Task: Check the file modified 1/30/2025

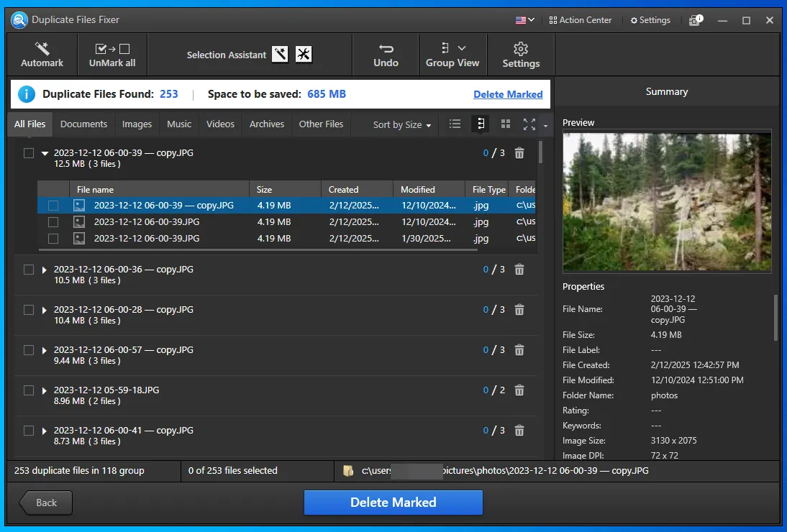Action: click(53, 239)
